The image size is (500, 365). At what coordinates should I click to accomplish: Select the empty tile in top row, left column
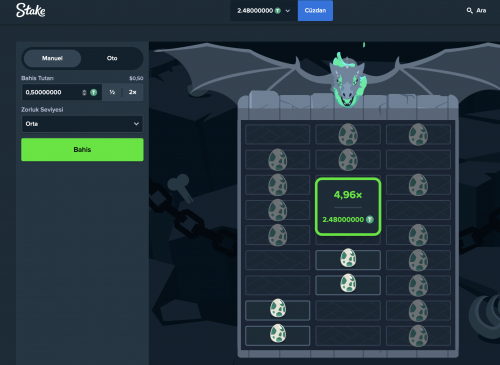278,134
